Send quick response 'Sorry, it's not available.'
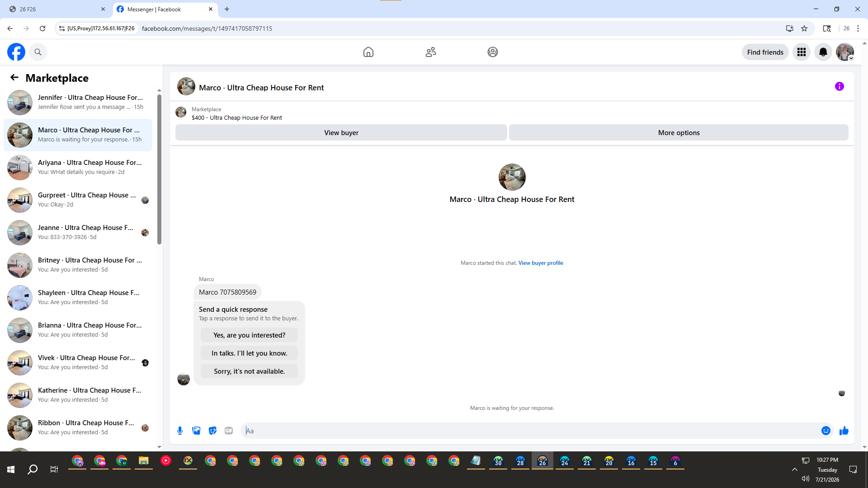The image size is (868, 488). coord(249,371)
